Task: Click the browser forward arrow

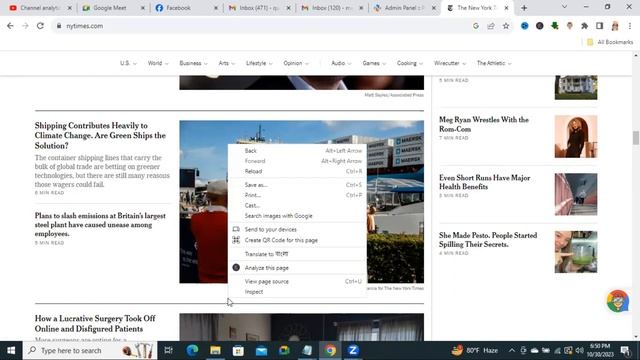Action: point(25,26)
